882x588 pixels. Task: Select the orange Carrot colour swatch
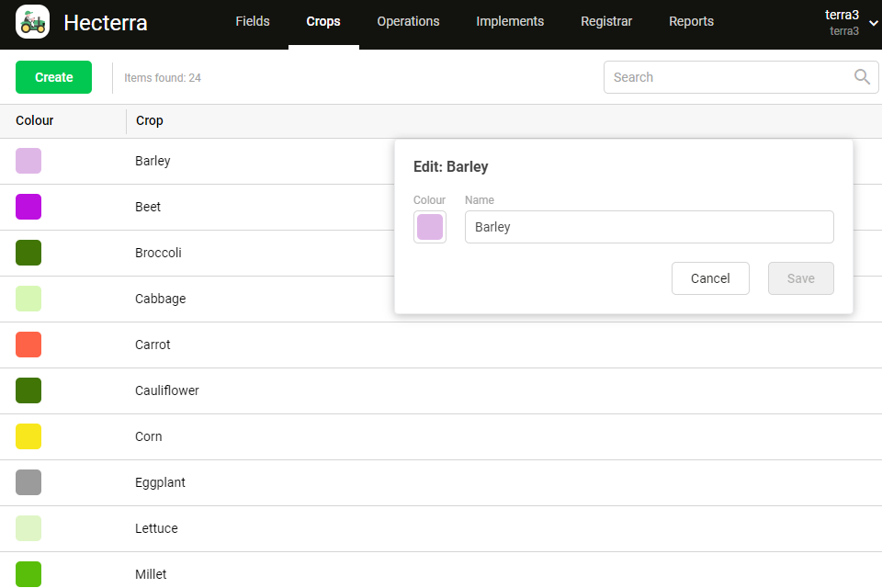pyautogui.click(x=28, y=345)
